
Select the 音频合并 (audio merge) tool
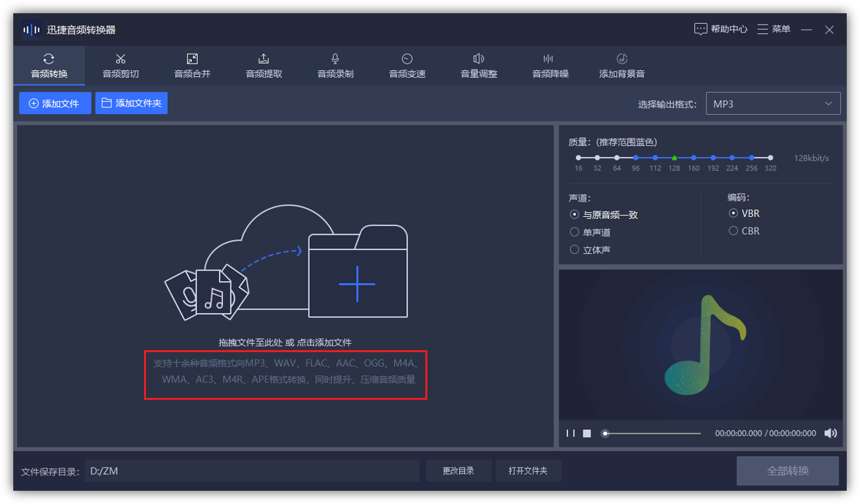pos(192,66)
